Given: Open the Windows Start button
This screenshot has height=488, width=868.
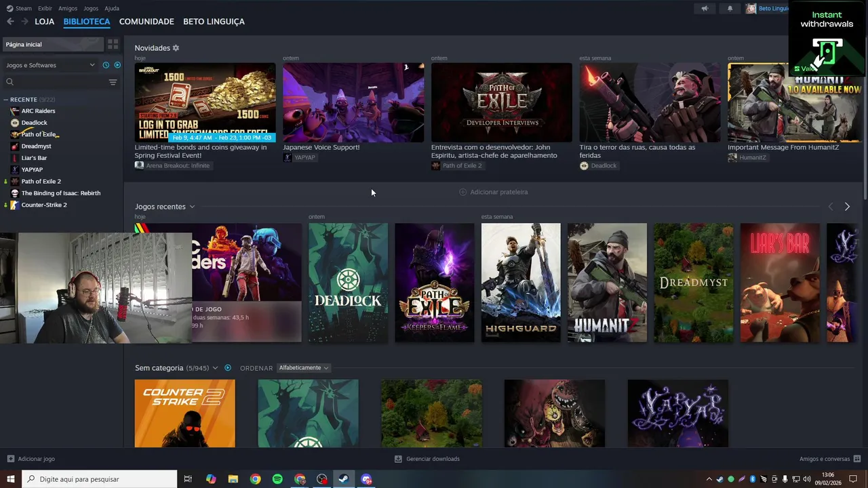Looking at the screenshot, I should click(x=11, y=479).
